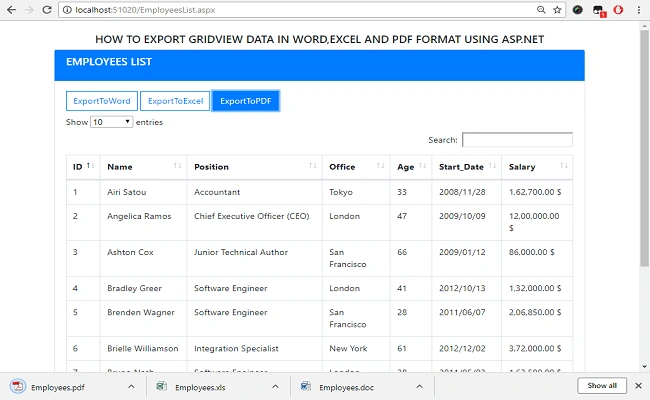Click the page vertical scrollbar thumb

(x=644, y=148)
